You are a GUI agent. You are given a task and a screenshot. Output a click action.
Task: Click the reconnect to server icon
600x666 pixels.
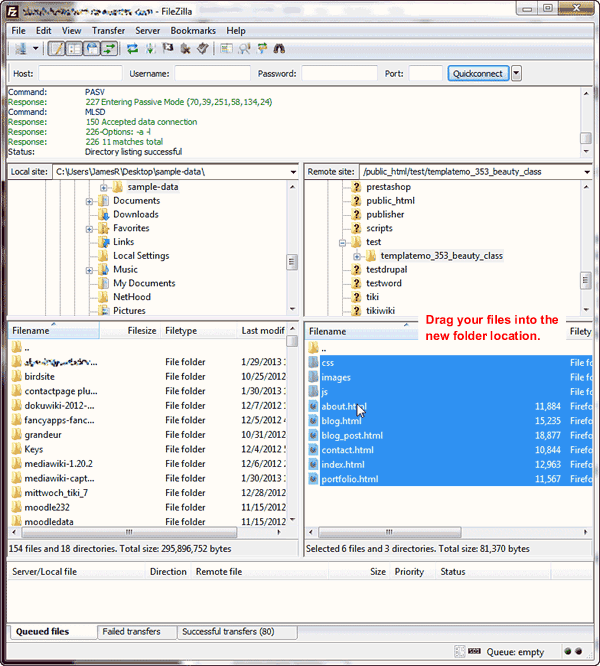pyautogui.click(x=202, y=48)
